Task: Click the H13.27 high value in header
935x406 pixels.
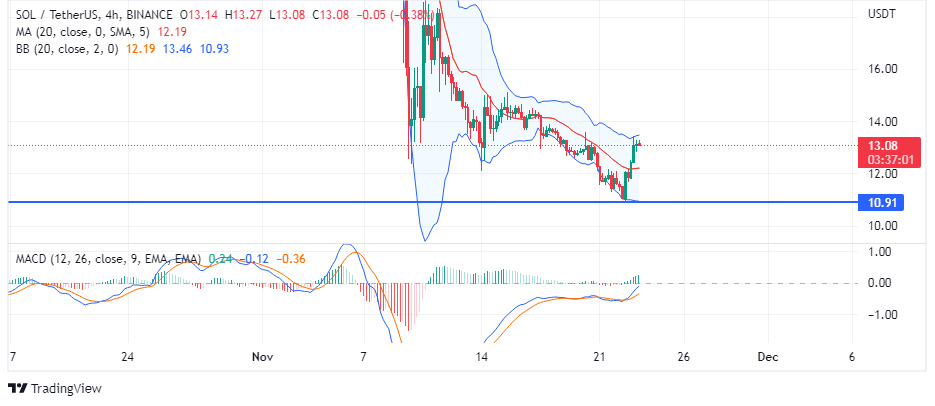Action: (x=244, y=14)
